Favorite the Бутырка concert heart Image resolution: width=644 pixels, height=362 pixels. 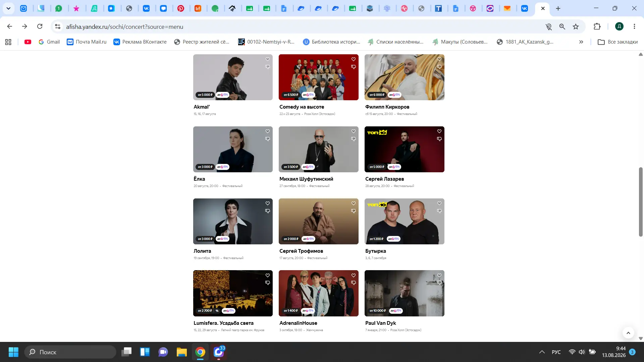point(439,203)
